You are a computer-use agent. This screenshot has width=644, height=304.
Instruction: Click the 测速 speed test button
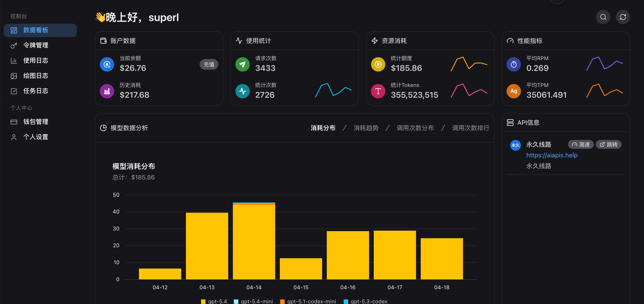point(580,144)
